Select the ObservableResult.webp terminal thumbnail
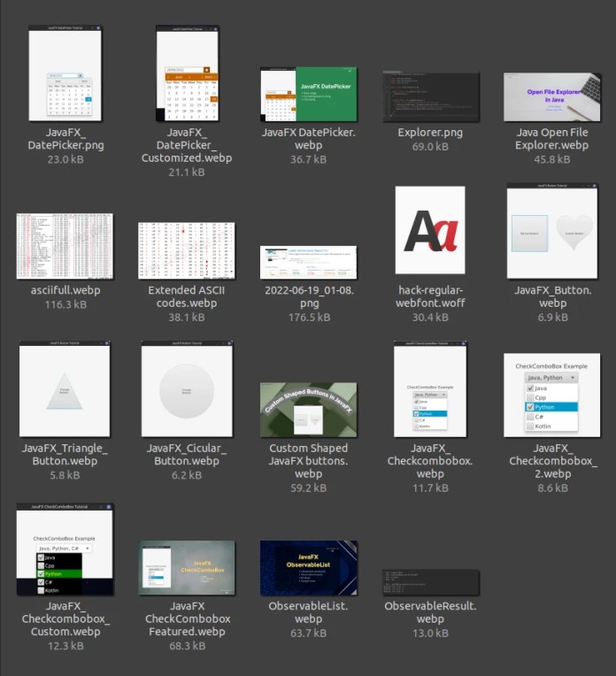The height and width of the screenshot is (676, 616). [x=430, y=582]
